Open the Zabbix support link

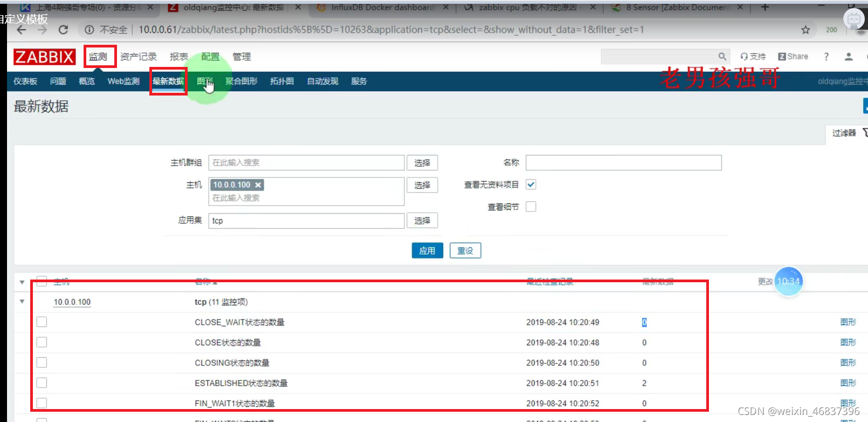pos(753,56)
